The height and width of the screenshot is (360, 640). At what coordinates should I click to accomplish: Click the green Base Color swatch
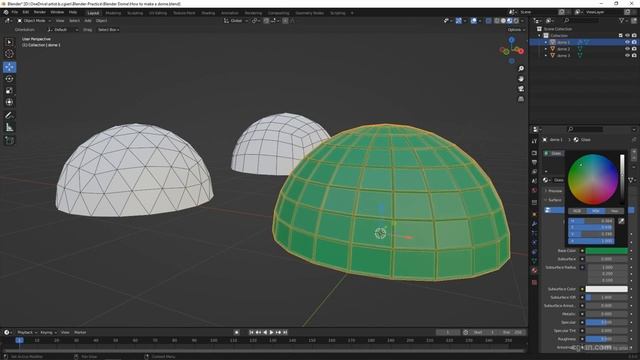607,251
